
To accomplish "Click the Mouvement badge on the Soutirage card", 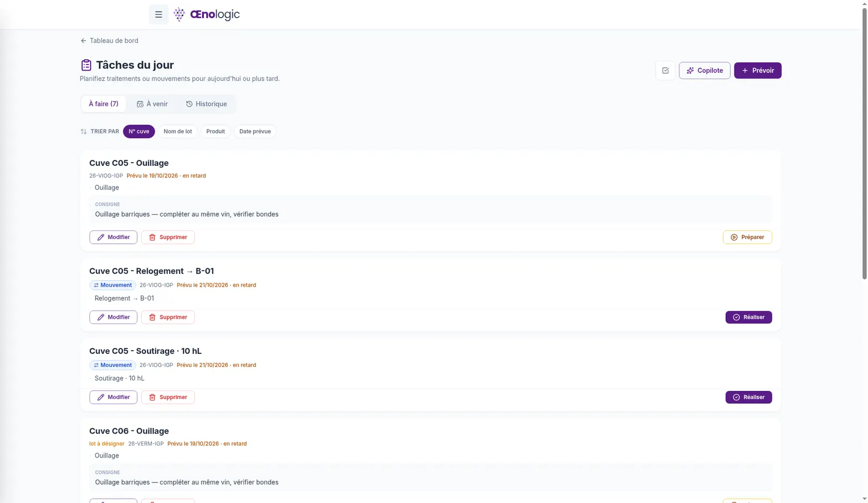I will (112, 365).
